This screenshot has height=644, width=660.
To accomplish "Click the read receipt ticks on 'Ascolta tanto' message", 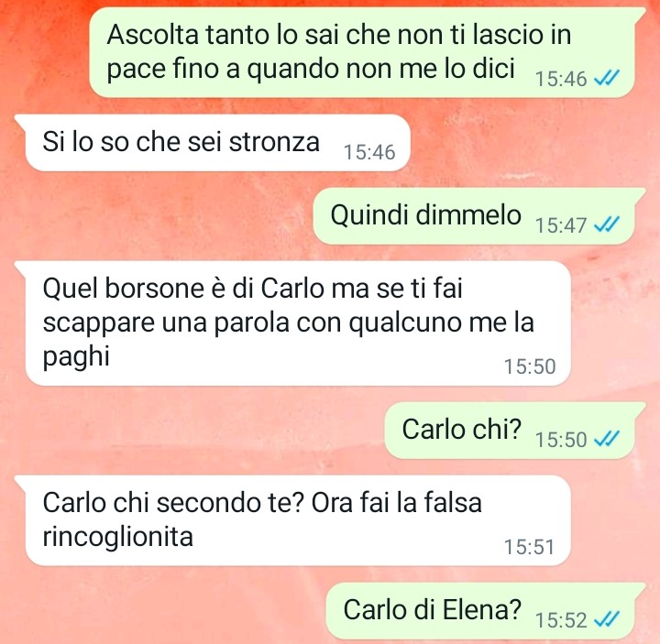I will [606, 77].
